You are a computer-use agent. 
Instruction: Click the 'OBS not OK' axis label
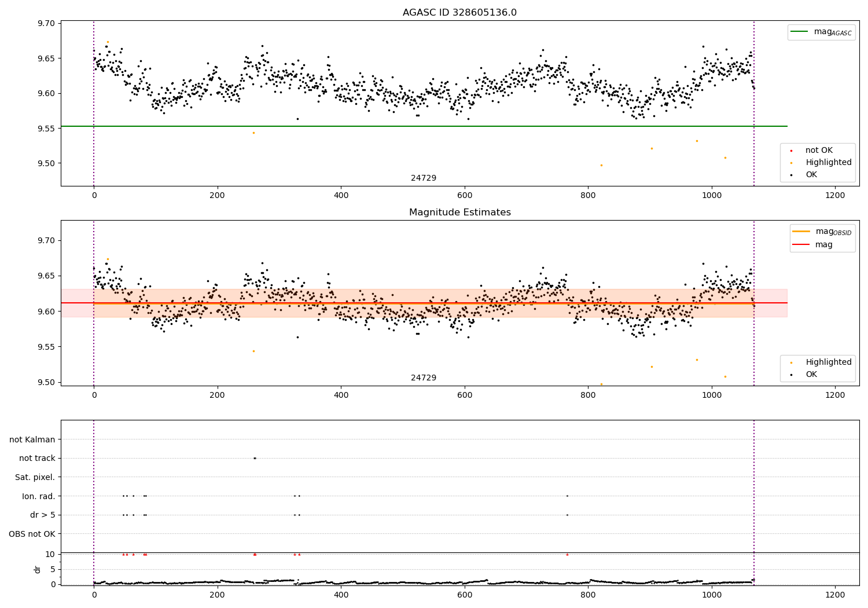[x=32, y=534]
